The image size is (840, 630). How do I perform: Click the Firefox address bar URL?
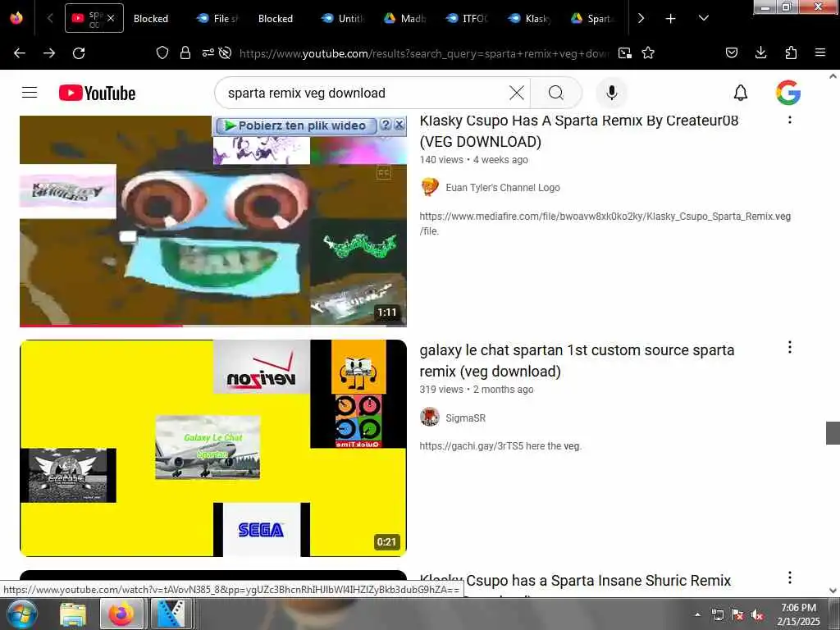pos(423,53)
